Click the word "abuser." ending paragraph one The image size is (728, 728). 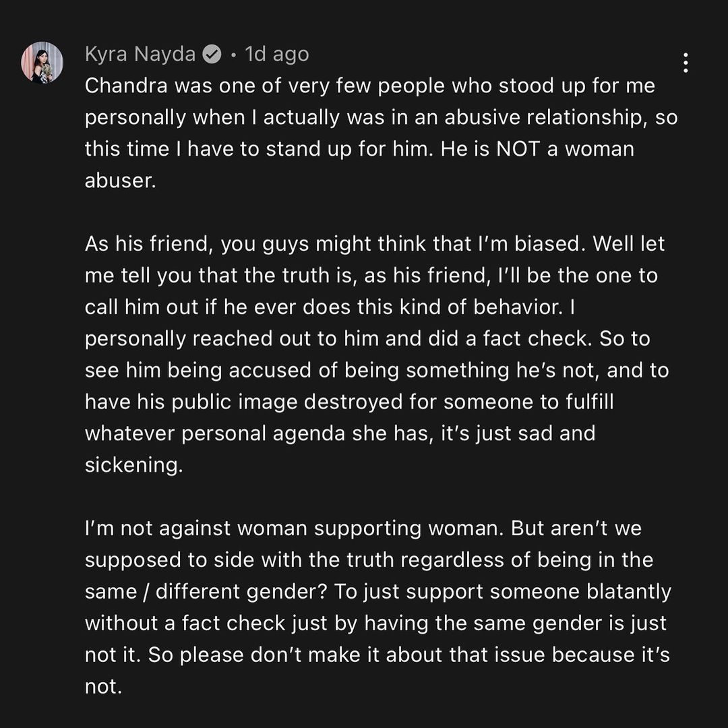pos(120,181)
